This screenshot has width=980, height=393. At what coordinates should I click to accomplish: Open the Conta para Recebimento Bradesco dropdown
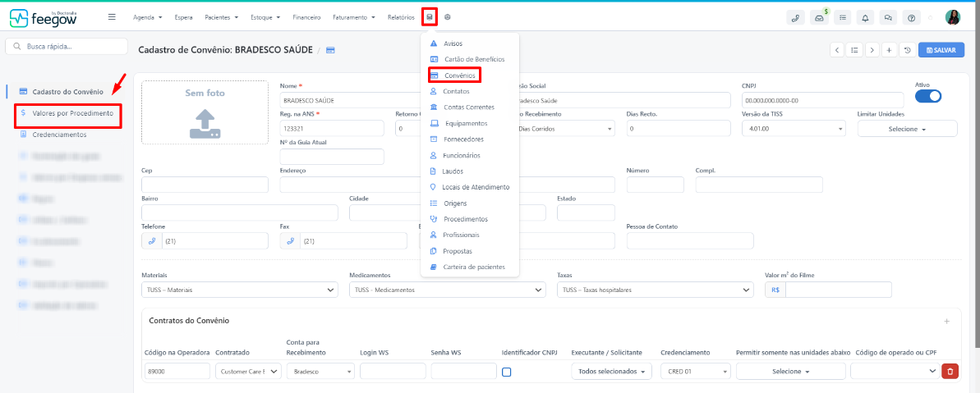click(x=320, y=371)
